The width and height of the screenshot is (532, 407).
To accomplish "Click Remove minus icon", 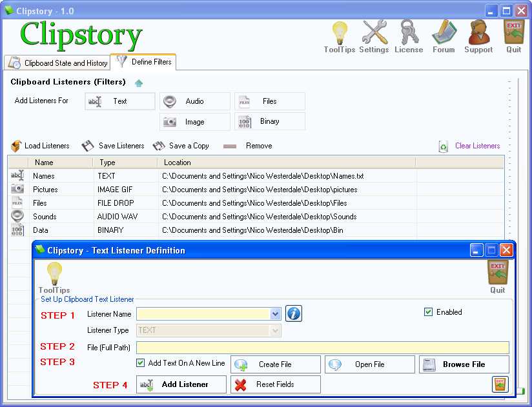I will [x=230, y=146].
